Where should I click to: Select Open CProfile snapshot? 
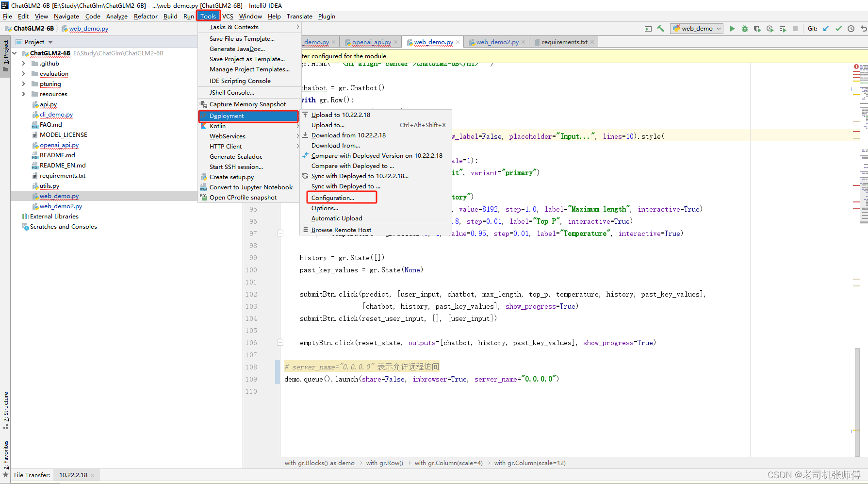point(243,198)
